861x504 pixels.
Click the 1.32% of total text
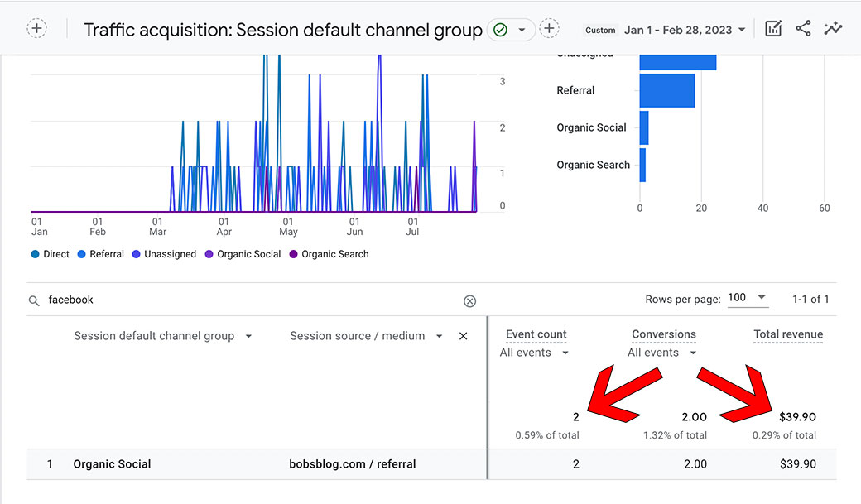(675, 435)
